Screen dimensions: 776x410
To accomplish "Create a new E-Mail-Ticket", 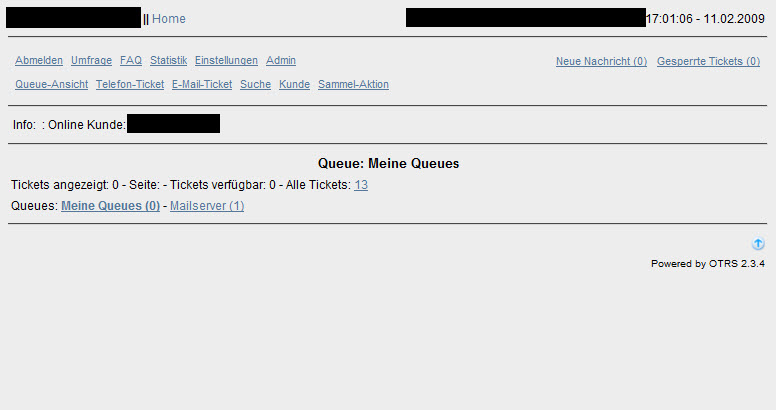I will tap(202, 84).
